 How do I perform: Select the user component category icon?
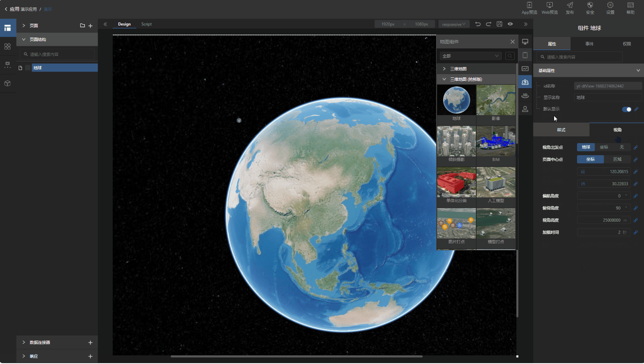(525, 109)
